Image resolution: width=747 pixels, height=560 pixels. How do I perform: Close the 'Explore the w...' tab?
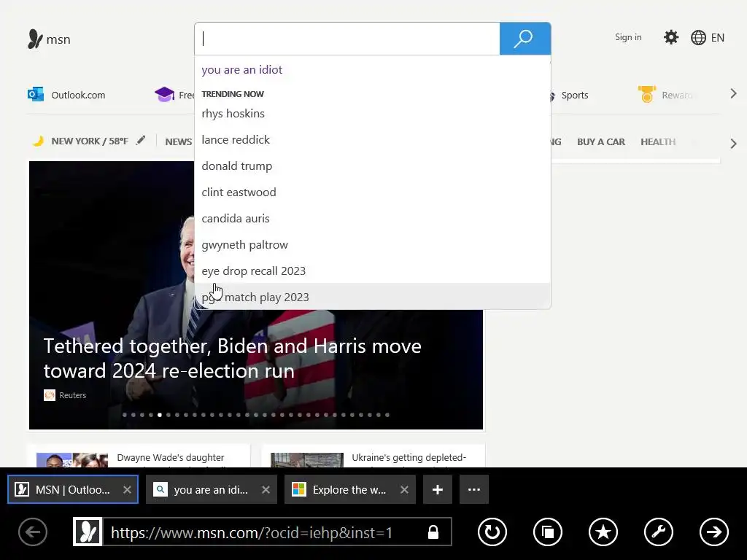404,489
